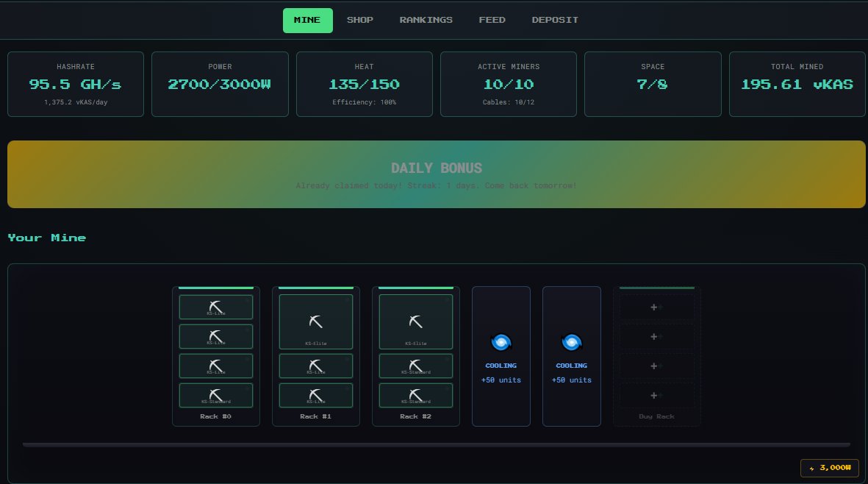Go to the RANKINGS tab

coord(426,20)
